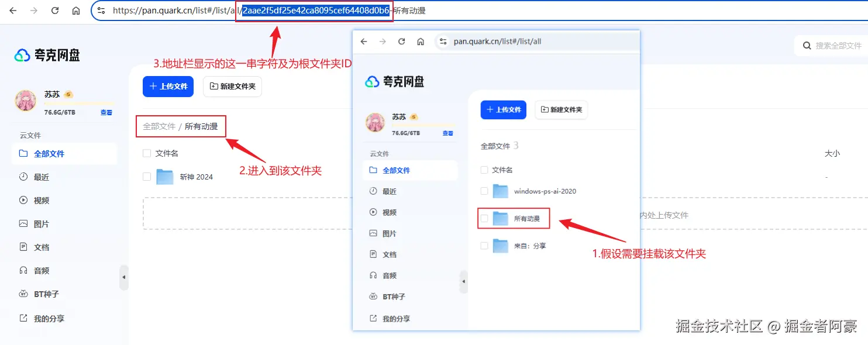The image size is (868, 345).
Task: Reload the inner browser window
Action: 401,42
